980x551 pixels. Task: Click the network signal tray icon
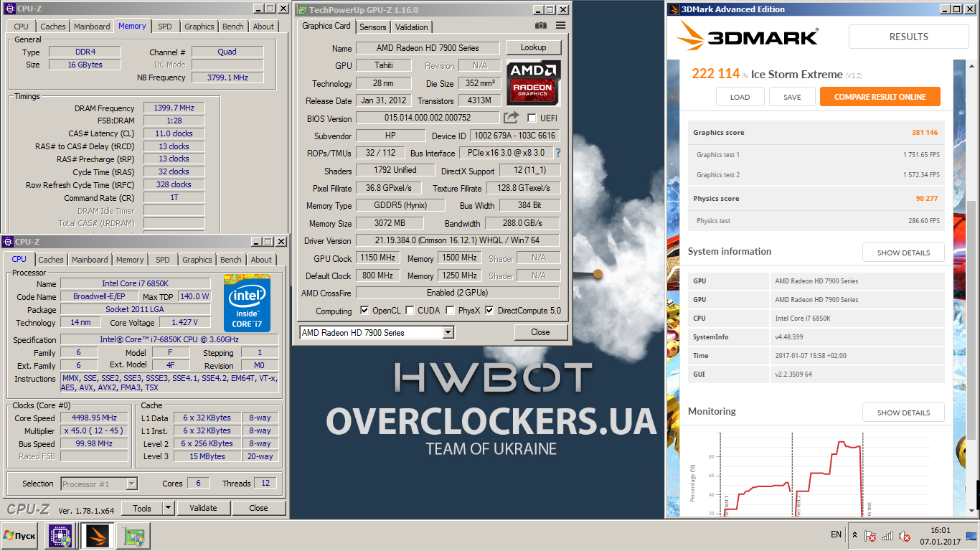pos(887,536)
